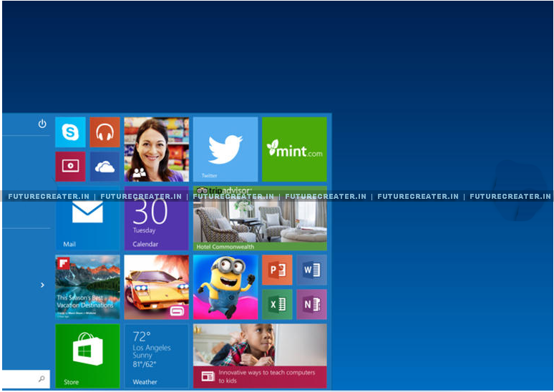Click the Flipboard logo on vacation tile
Viewport: 554px width, 392px height.
(x=63, y=263)
